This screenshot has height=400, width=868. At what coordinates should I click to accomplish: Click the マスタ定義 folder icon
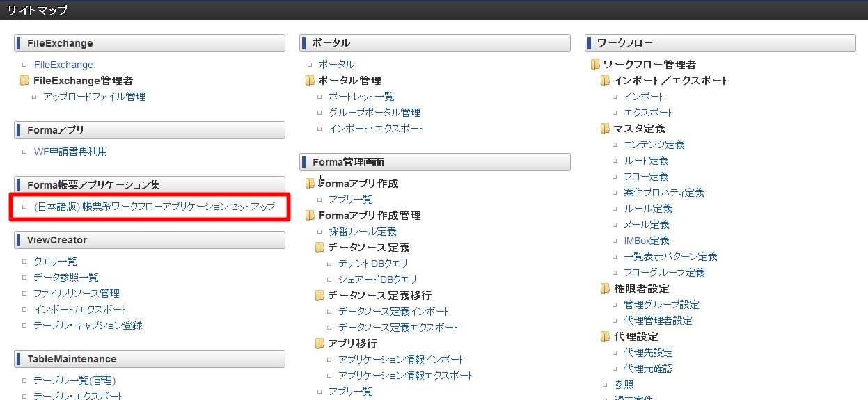tap(606, 129)
